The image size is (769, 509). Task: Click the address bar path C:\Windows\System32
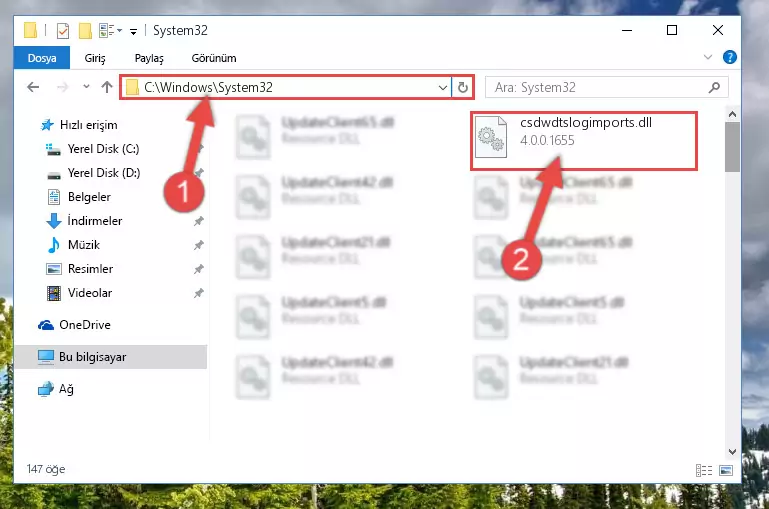208,87
